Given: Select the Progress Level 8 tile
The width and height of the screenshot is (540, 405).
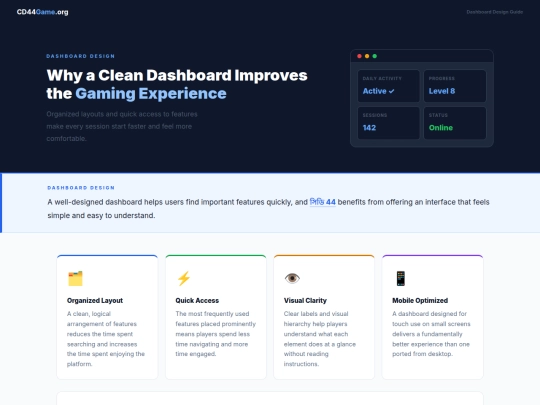Looking at the screenshot, I should (x=455, y=86).
